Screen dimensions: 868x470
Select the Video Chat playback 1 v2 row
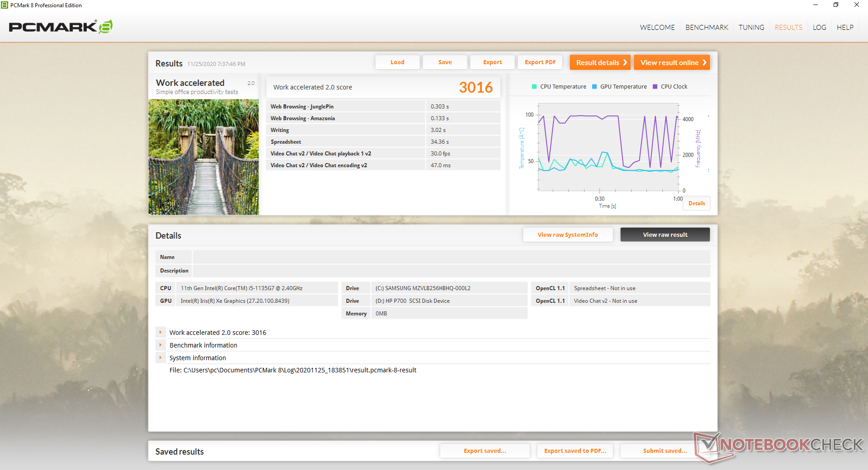pyautogui.click(x=383, y=154)
